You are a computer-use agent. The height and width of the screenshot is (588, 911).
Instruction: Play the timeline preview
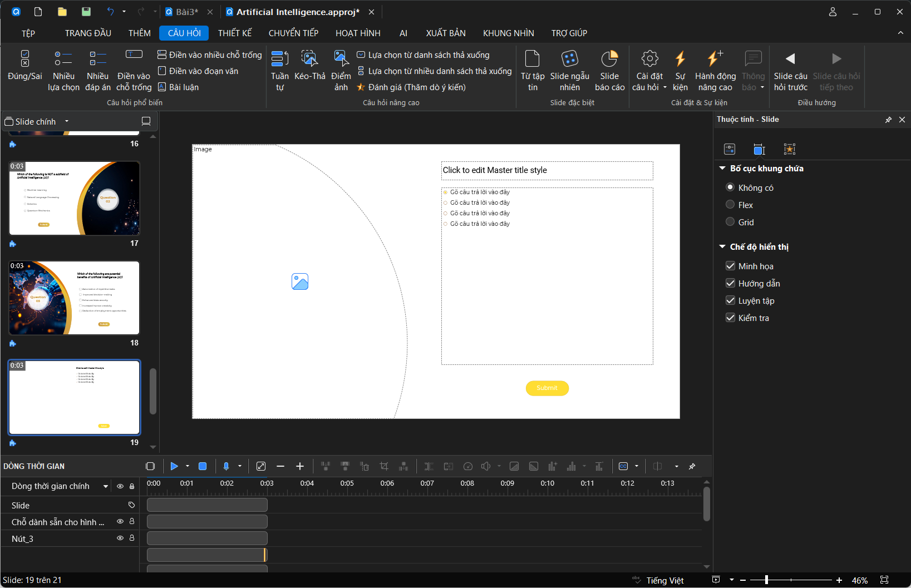tap(174, 466)
